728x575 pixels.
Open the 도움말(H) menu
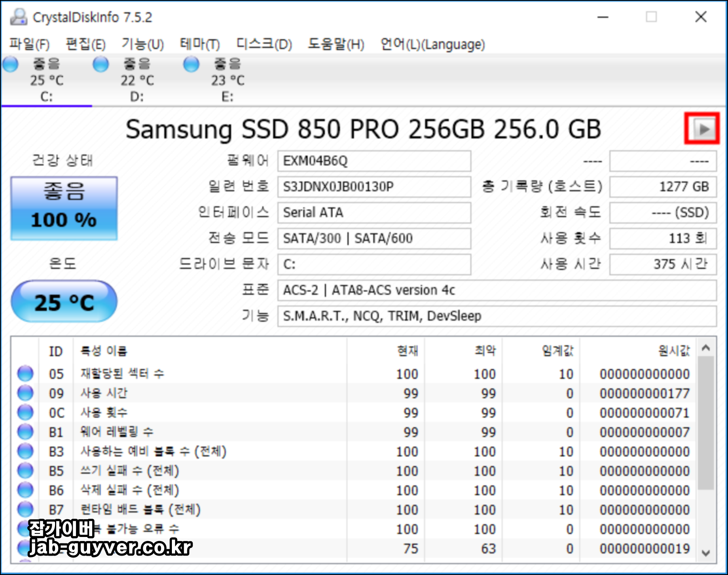click(336, 44)
